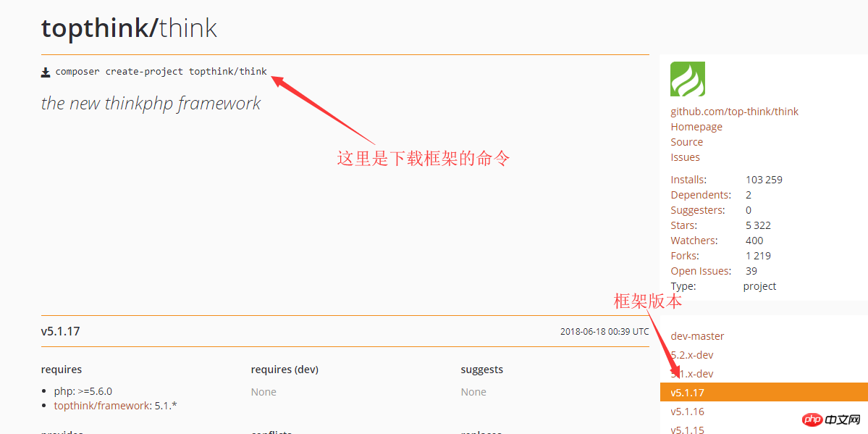Click the download icon beside composer command
868x434 pixels.
click(x=46, y=72)
